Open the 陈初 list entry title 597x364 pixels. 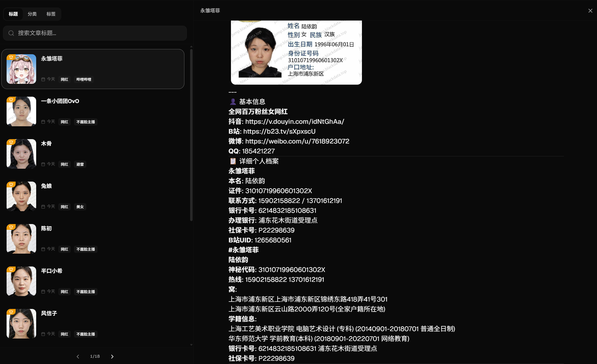click(x=46, y=228)
